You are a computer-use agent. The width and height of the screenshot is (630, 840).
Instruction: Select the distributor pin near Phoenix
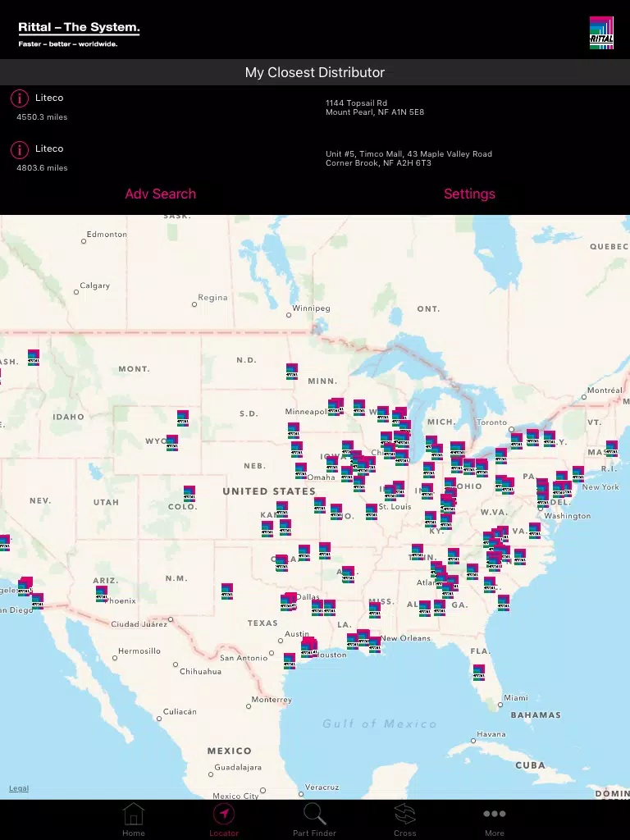[102, 594]
